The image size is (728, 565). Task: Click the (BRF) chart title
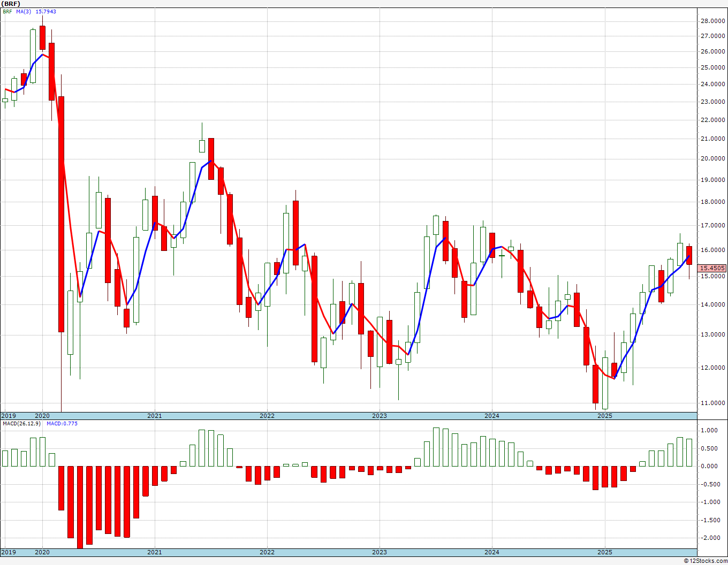point(11,4)
